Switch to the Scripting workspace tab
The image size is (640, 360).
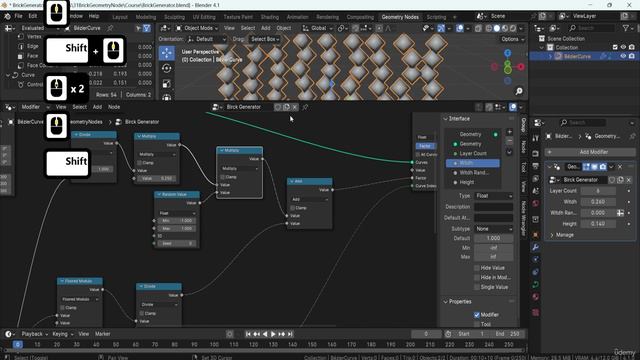point(436,17)
